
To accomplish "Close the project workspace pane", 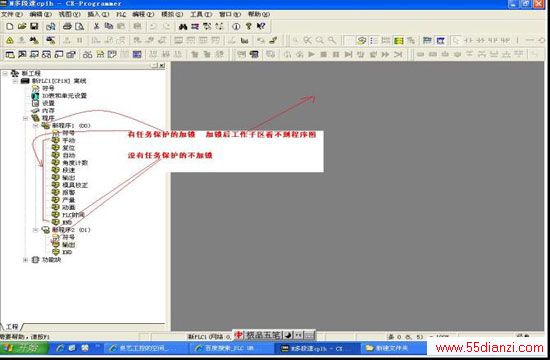I will [162, 65].
